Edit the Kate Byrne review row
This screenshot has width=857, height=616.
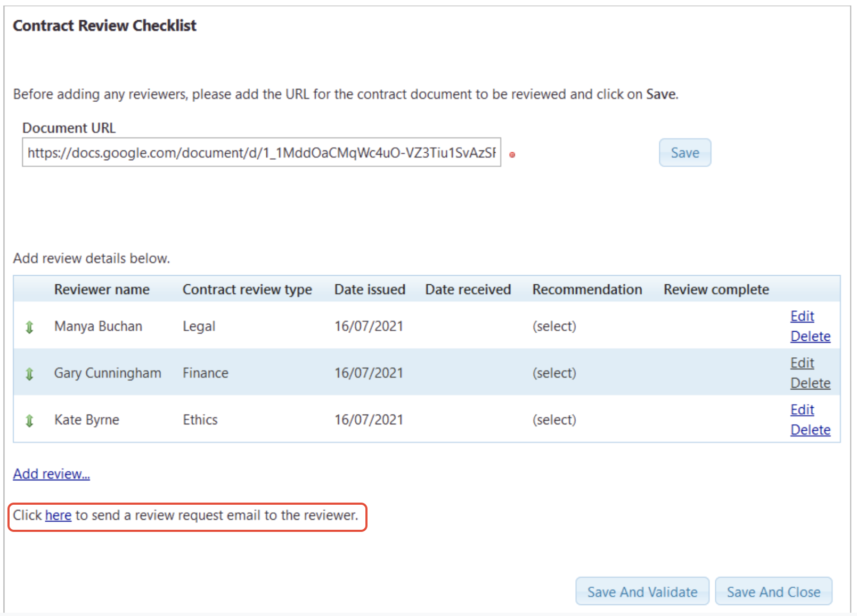[x=802, y=410]
